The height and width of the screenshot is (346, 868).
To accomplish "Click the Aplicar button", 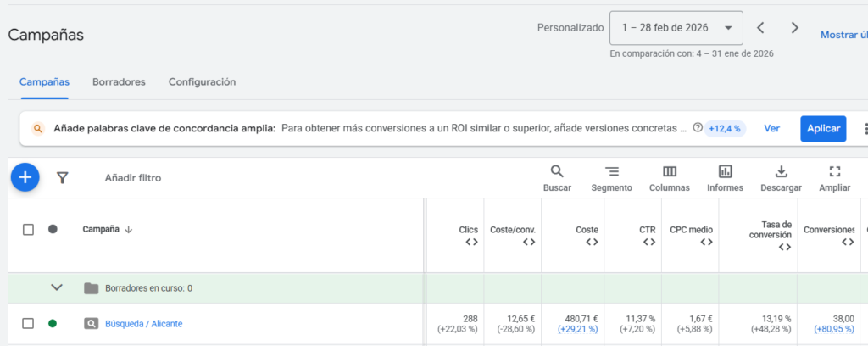I will pos(822,129).
